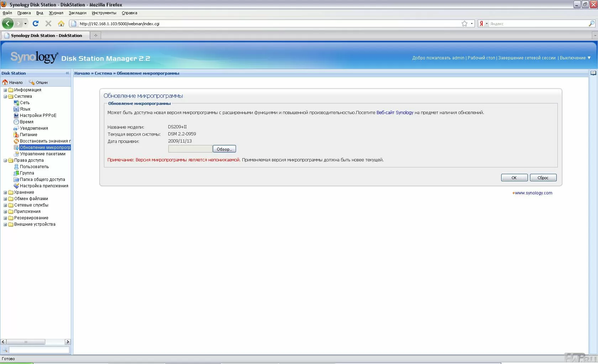Open Пользователь user settings item
Viewport: 598px width, 364px height.
click(x=34, y=167)
